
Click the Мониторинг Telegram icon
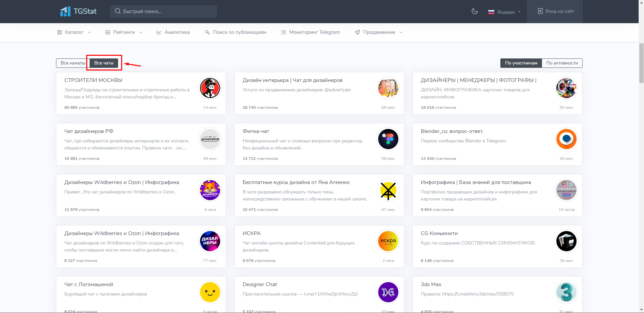pos(284,32)
